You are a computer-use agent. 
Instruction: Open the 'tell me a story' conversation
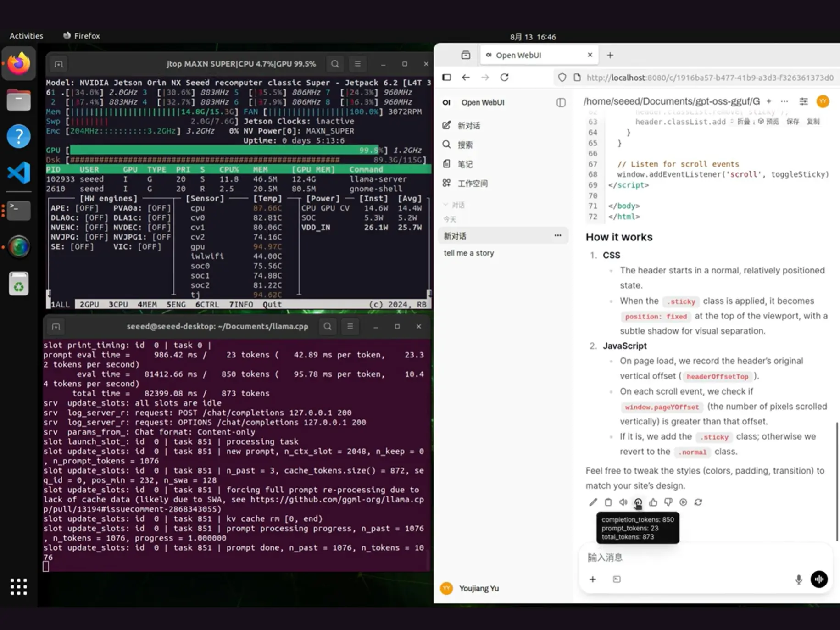tap(468, 253)
